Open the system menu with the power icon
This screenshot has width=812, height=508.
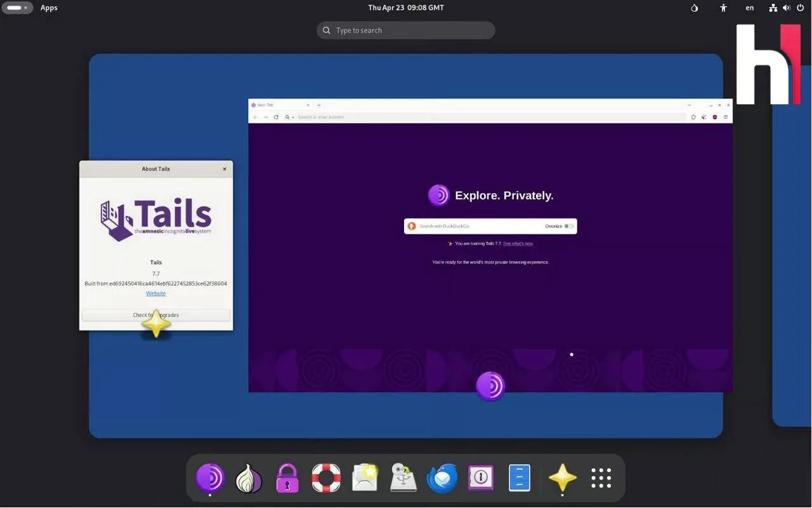click(x=800, y=8)
